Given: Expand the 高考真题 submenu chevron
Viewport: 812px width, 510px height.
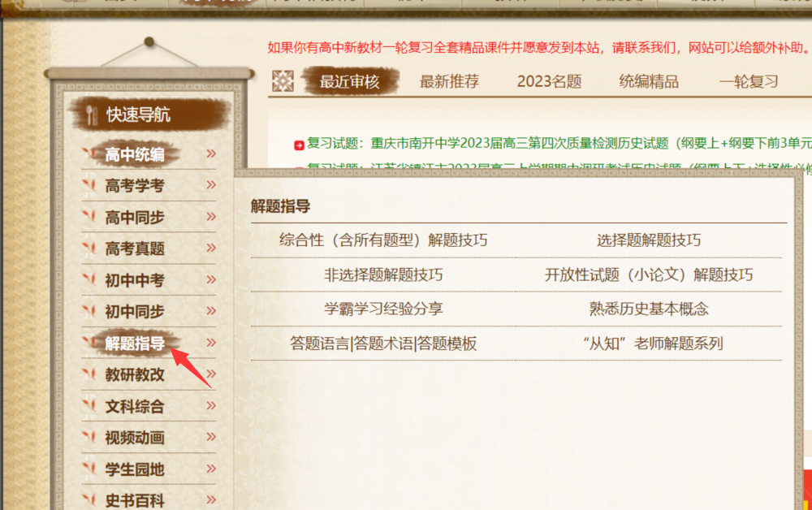Looking at the screenshot, I should tap(211, 248).
